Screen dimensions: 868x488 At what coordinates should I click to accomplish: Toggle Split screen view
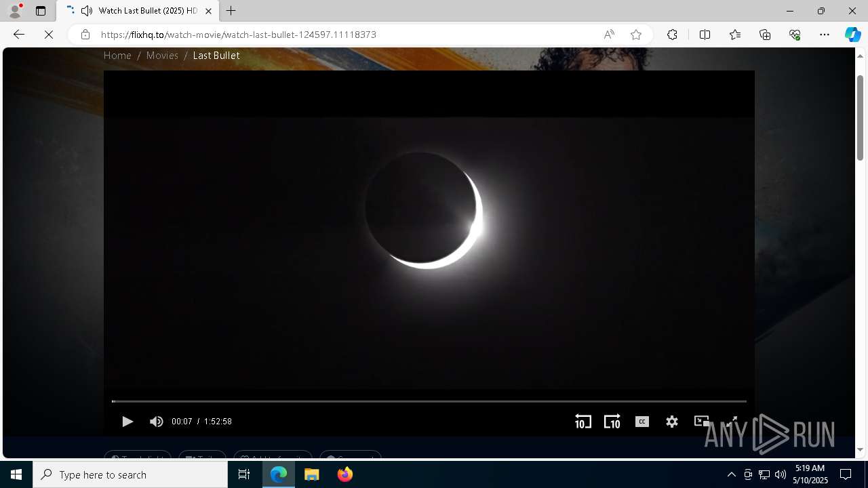(705, 35)
